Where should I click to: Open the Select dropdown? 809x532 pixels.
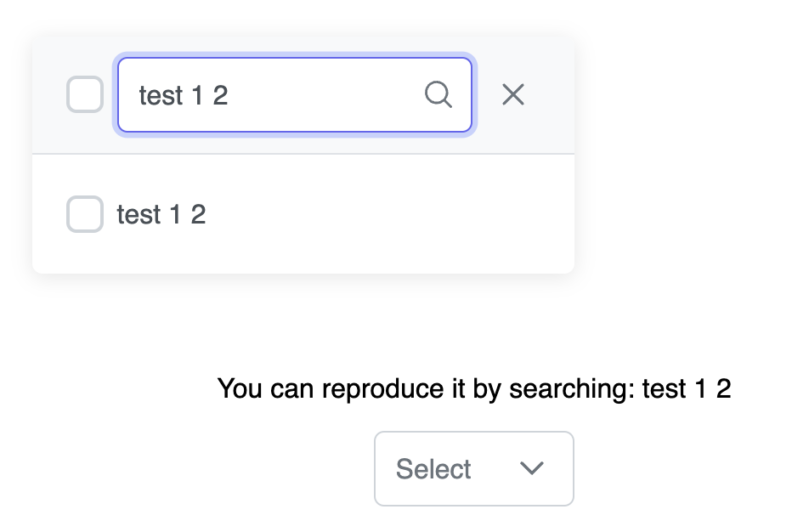(x=473, y=468)
